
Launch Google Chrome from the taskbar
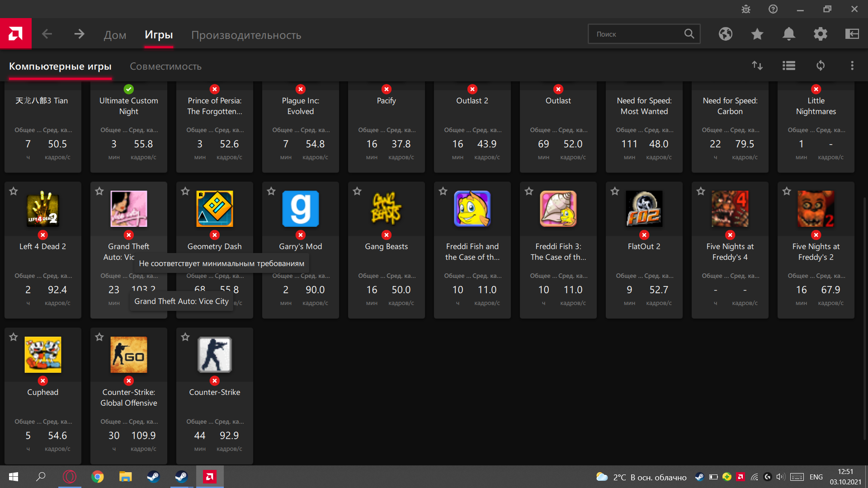[x=98, y=477]
